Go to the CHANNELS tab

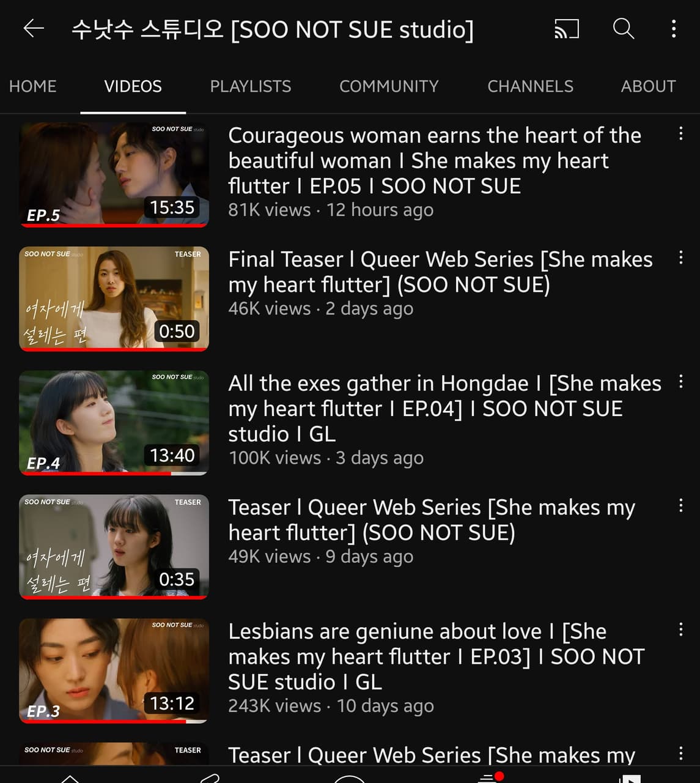pos(530,86)
